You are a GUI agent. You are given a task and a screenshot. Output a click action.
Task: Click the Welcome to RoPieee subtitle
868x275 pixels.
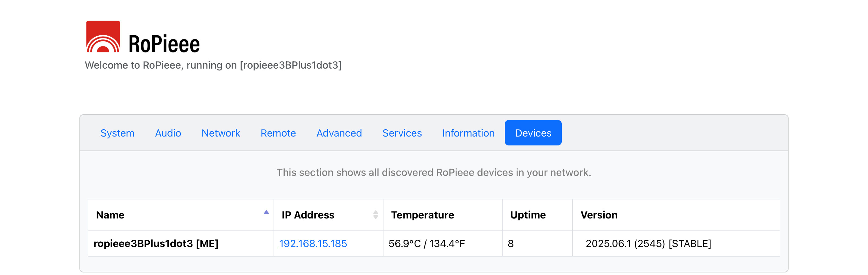(213, 65)
